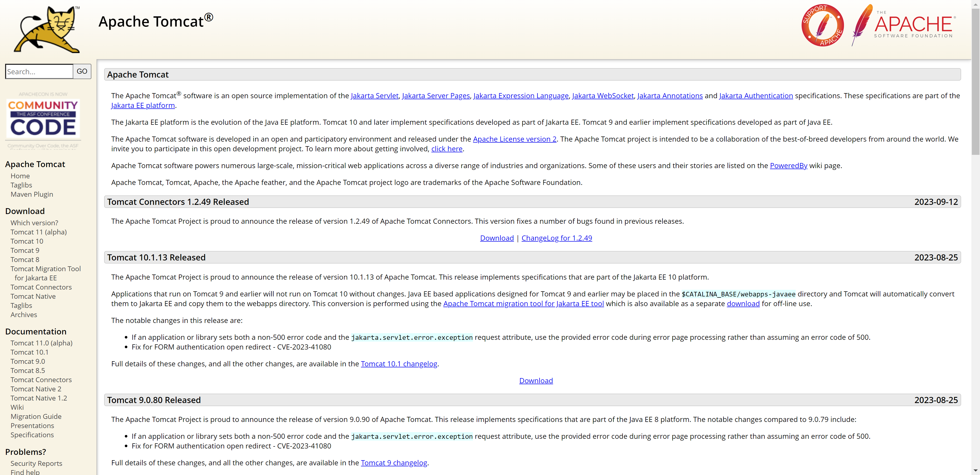Open the Tomcat 9 changelog link
This screenshot has width=980, height=475.
[394, 463]
